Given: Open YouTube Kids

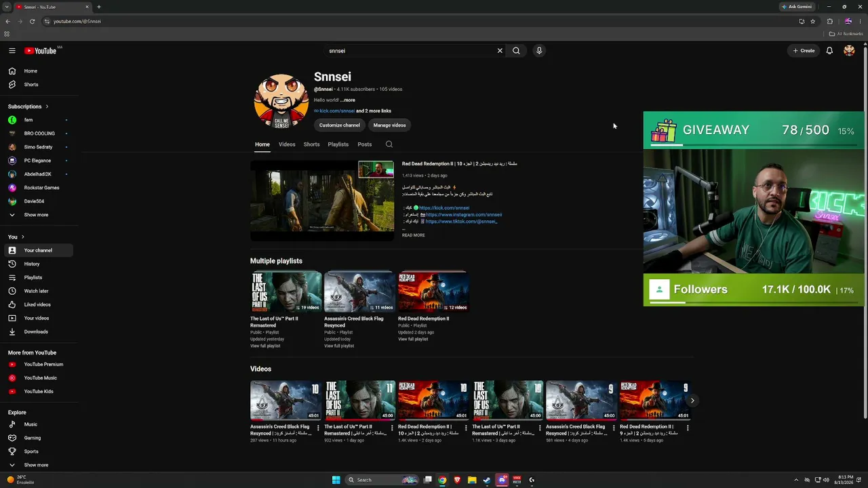Looking at the screenshot, I should [x=38, y=391].
